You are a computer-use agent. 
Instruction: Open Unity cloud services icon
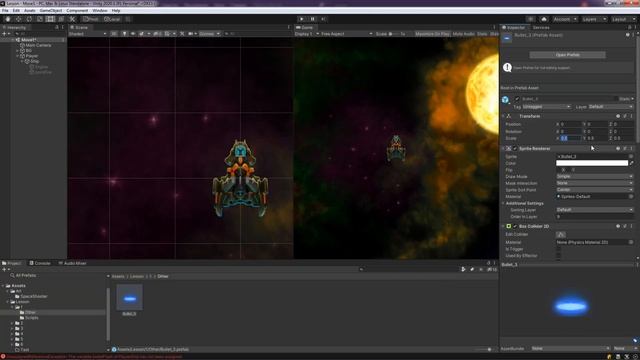tap(544, 19)
